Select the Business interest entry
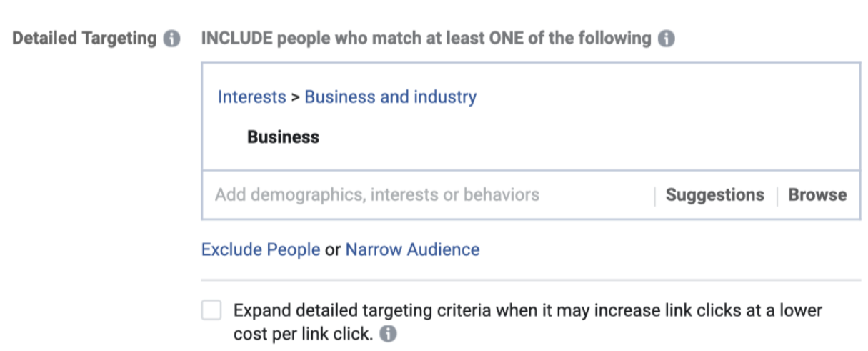The image size is (868, 351). [x=283, y=137]
